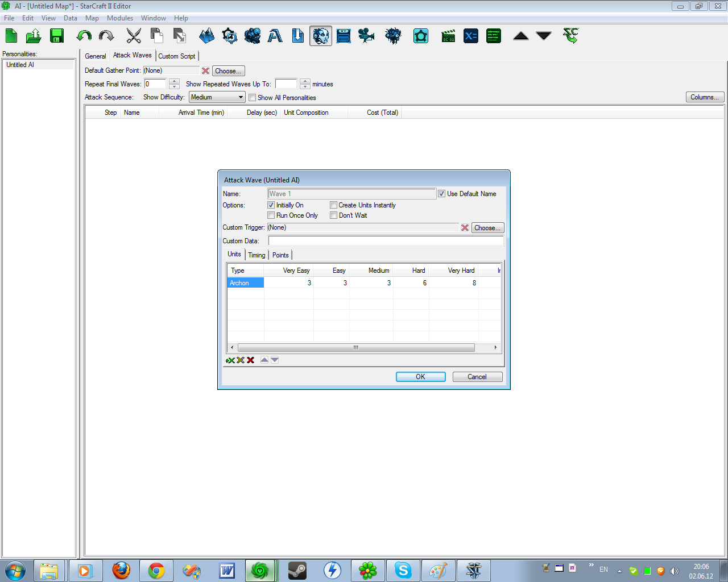Open Skype from the taskbar
Screen dimensions: 728x582
click(403, 570)
